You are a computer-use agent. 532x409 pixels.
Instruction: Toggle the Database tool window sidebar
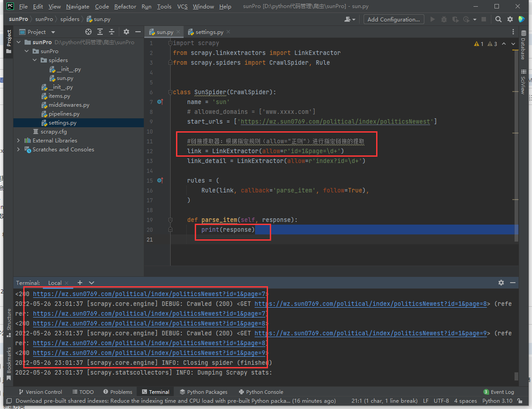[x=523, y=46]
